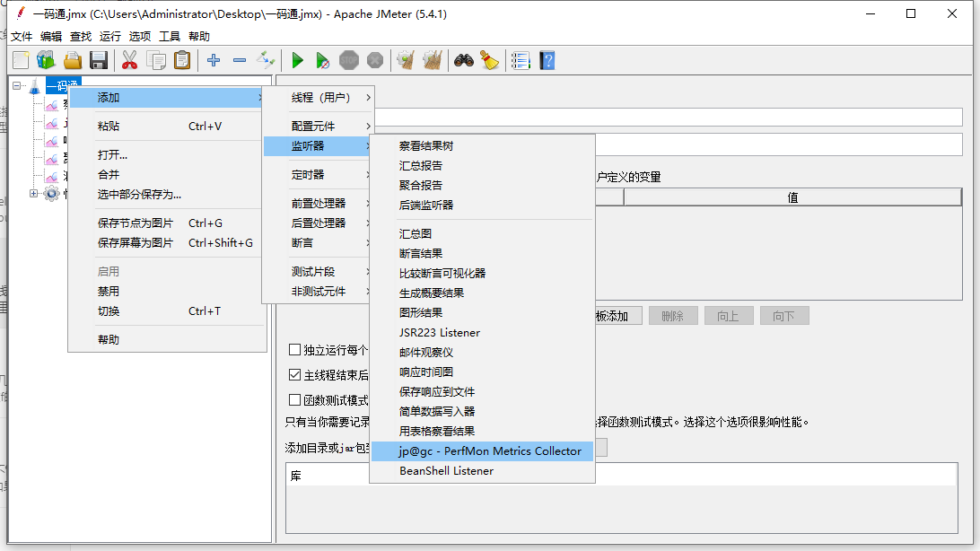Open the Function Helper list icon
Viewport: 980px width, 551px height.
(521, 61)
